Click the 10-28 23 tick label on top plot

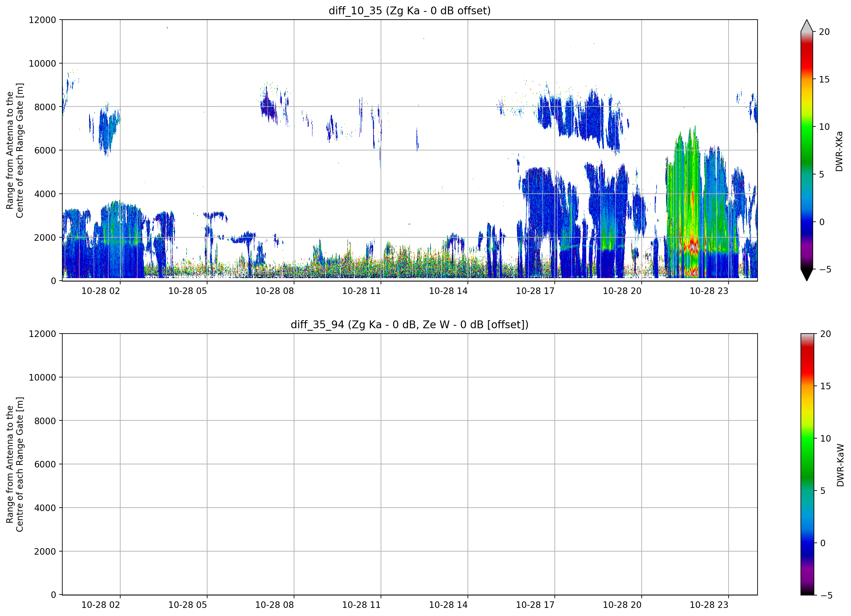point(709,291)
